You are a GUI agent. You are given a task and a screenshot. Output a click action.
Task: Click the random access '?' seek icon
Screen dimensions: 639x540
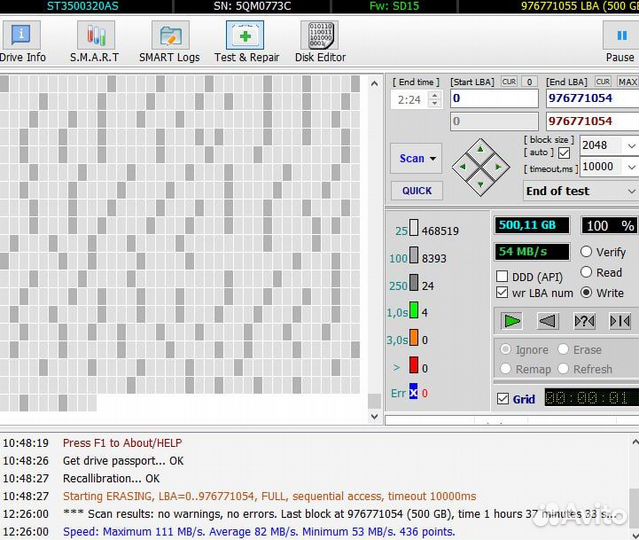coord(584,321)
